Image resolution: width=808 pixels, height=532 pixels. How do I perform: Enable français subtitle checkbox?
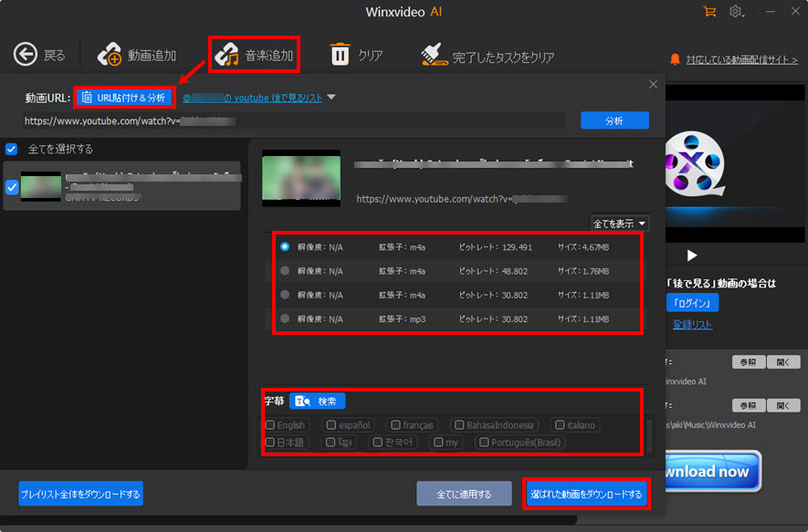point(395,425)
